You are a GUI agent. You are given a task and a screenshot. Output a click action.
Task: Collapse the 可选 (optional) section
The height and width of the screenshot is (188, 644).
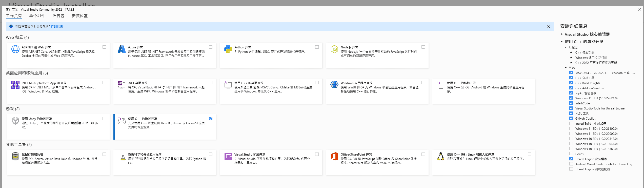tap(566, 68)
